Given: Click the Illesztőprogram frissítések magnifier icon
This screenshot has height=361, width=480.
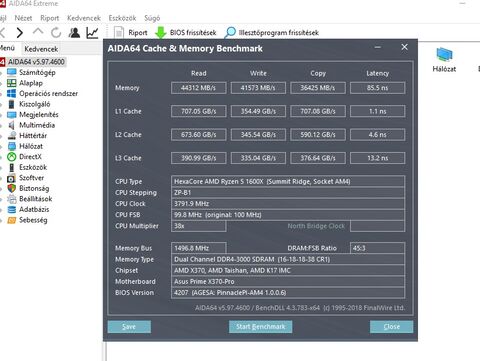Looking at the screenshot, I should coord(230,33).
